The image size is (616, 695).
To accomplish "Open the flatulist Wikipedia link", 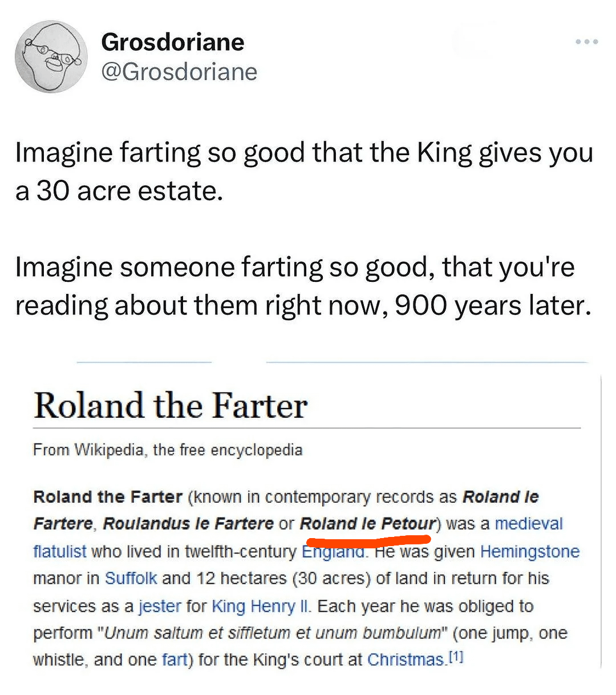I will tap(60, 551).
